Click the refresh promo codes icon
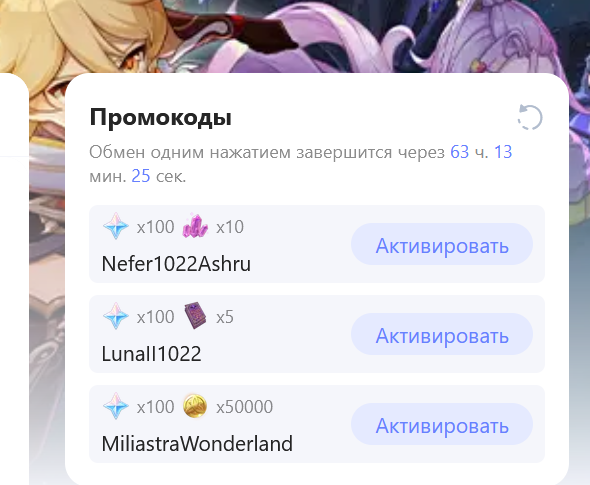Image resolution: width=590 pixels, height=485 pixels. click(x=530, y=117)
